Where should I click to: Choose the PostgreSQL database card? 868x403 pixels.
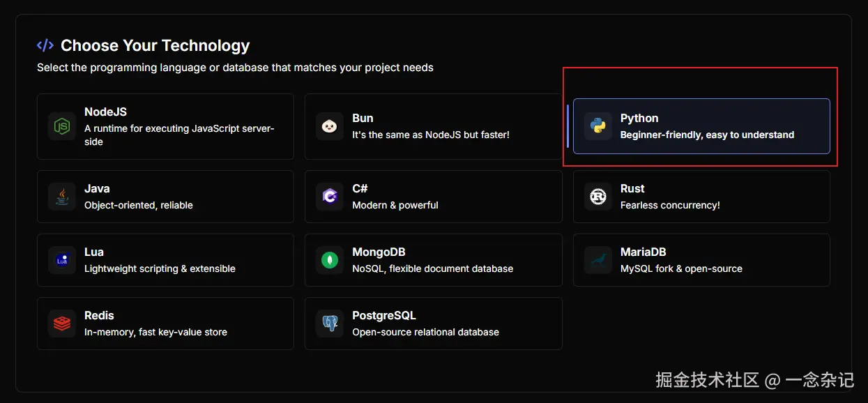click(x=433, y=324)
